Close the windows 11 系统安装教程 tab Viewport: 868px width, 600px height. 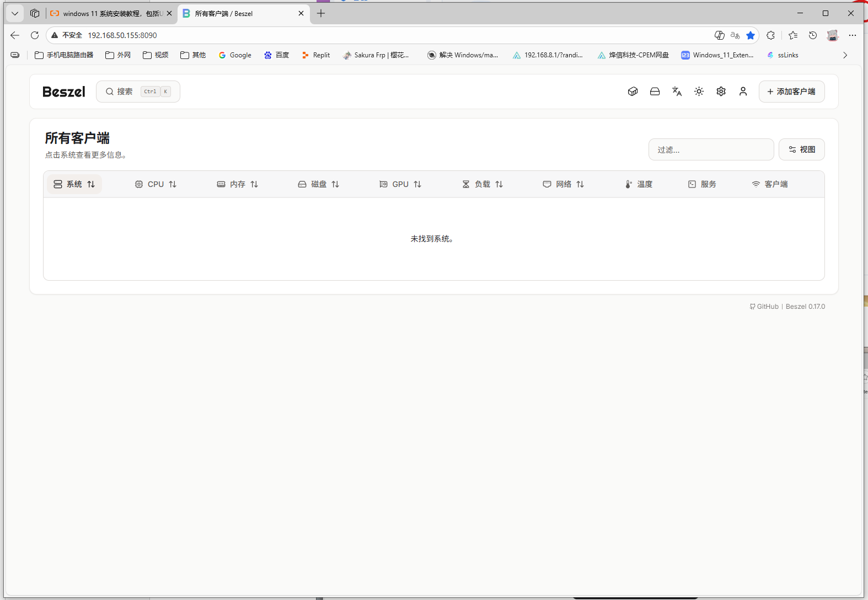point(169,14)
